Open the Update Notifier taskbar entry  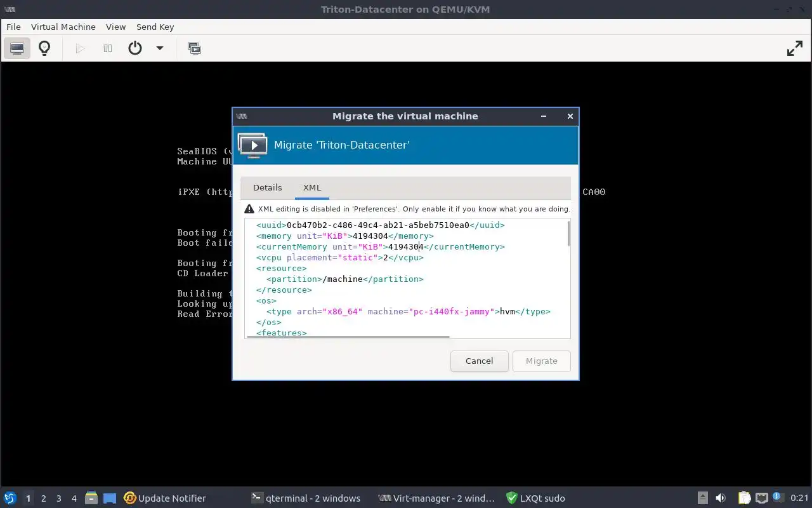click(x=165, y=498)
